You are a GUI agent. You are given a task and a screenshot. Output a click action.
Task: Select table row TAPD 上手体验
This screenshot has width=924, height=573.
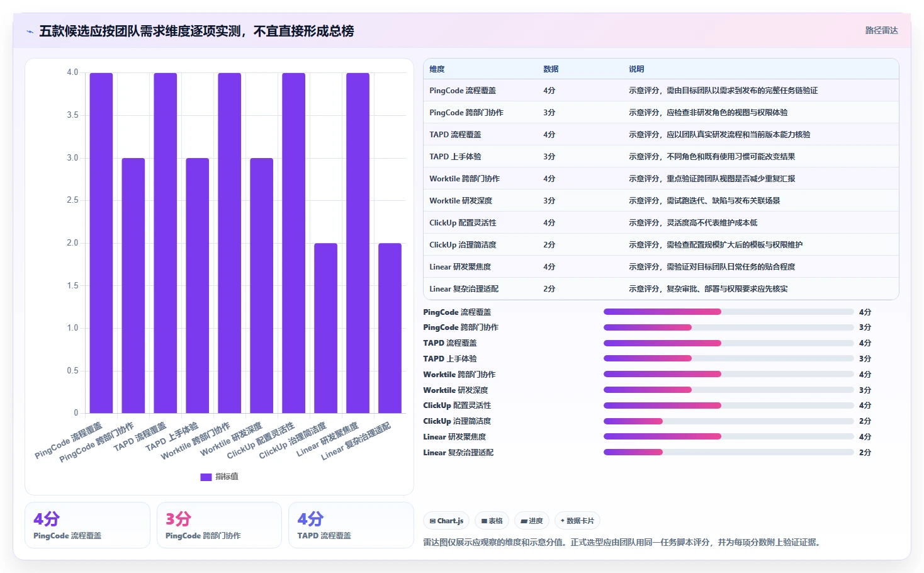point(661,157)
